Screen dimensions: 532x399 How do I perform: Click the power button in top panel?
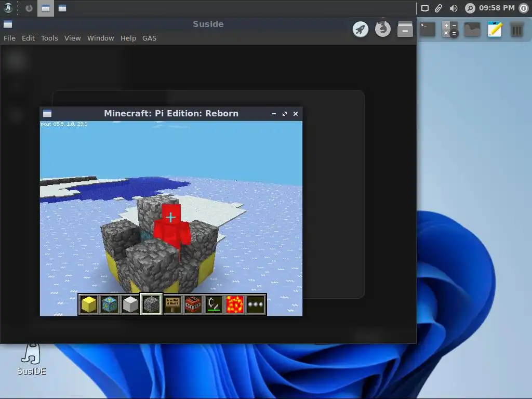(524, 8)
